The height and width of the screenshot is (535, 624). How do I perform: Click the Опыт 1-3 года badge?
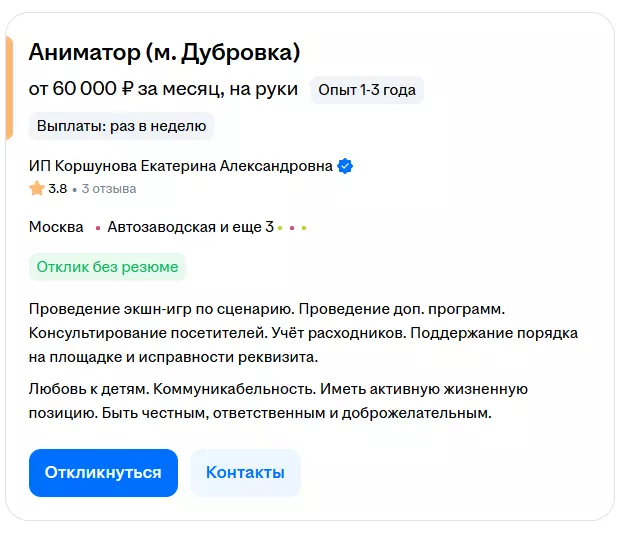pos(367,90)
